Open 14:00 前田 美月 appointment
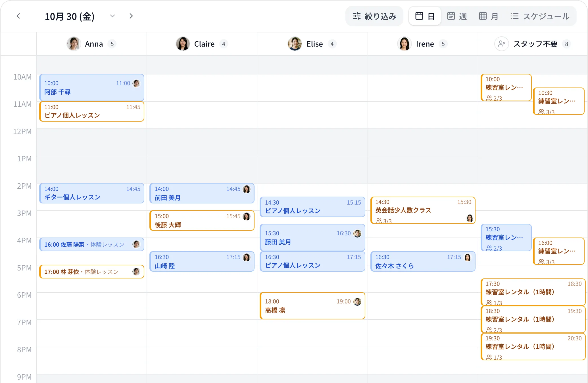Screen dimensions: 588x383 coord(202,193)
